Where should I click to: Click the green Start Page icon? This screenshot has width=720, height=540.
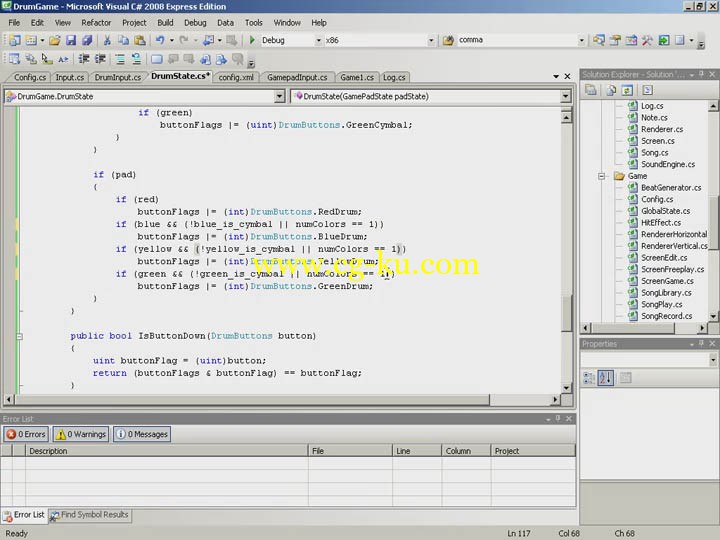click(664, 40)
